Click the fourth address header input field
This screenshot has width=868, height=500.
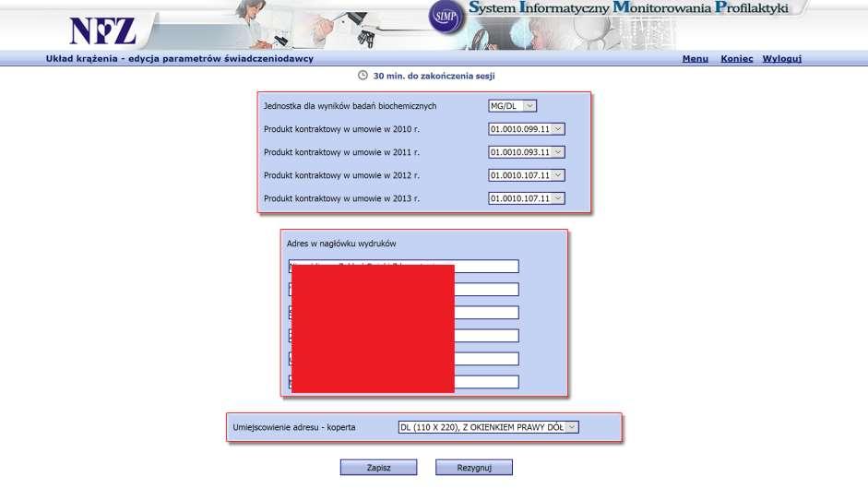403,336
